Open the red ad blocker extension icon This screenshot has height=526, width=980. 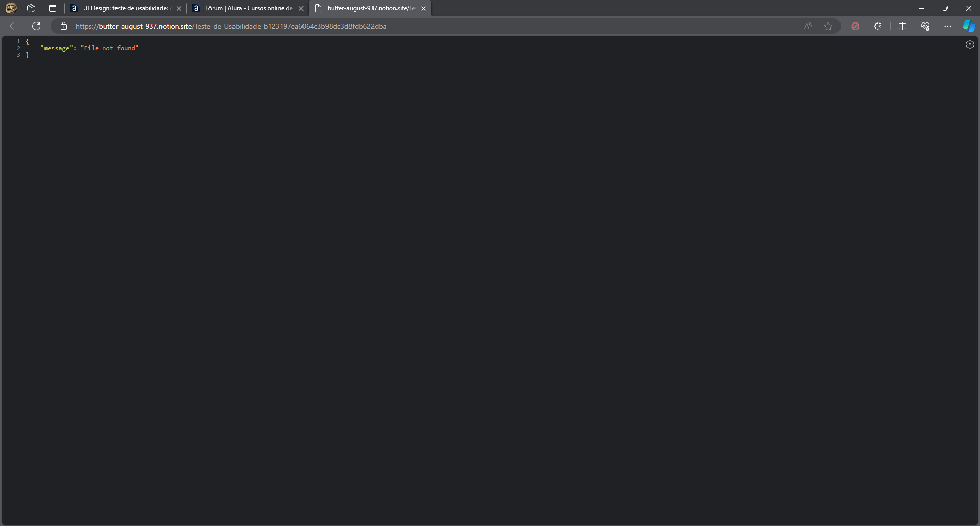[x=855, y=26]
